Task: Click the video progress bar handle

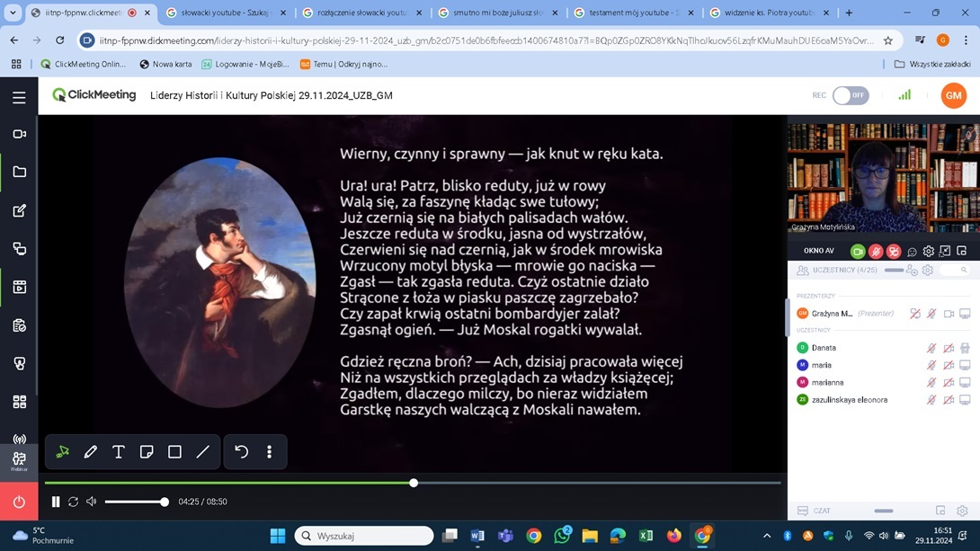Action: pyautogui.click(x=414, y=483)
